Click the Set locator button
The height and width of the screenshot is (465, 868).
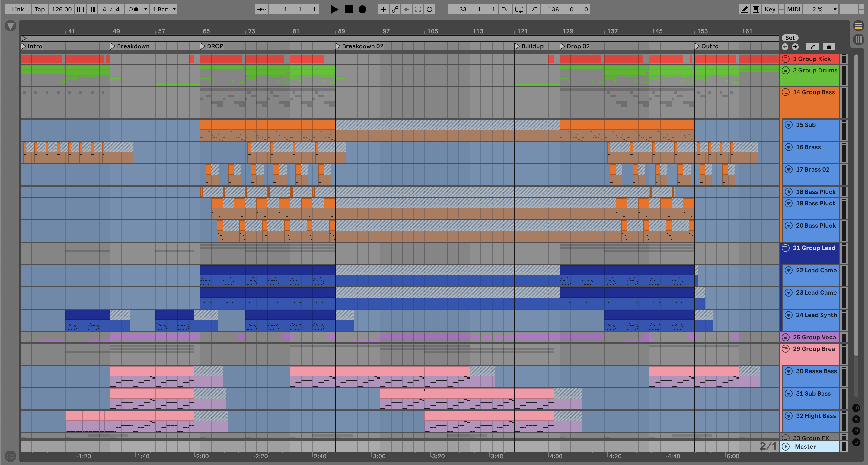[790, 38]
